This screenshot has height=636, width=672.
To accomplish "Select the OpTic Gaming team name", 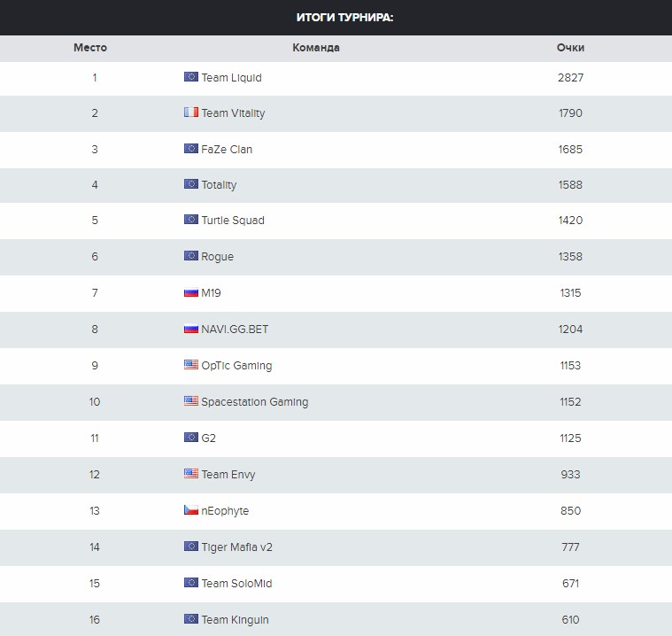I will [x=236, y=366].
